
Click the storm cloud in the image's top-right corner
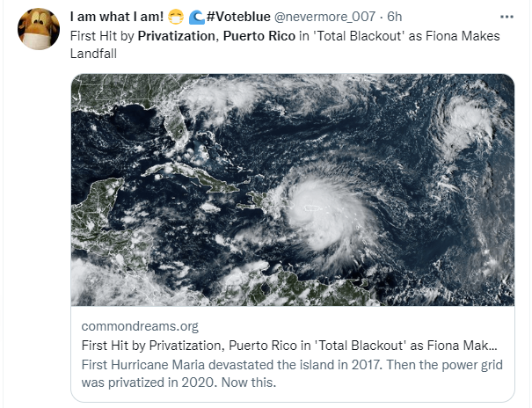(470, 123)
